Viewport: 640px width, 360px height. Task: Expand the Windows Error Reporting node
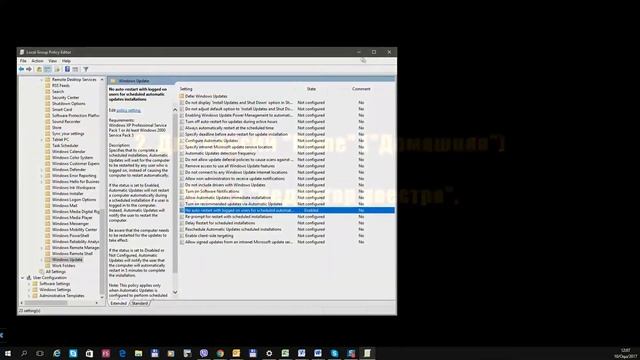[x=42, y=176]
